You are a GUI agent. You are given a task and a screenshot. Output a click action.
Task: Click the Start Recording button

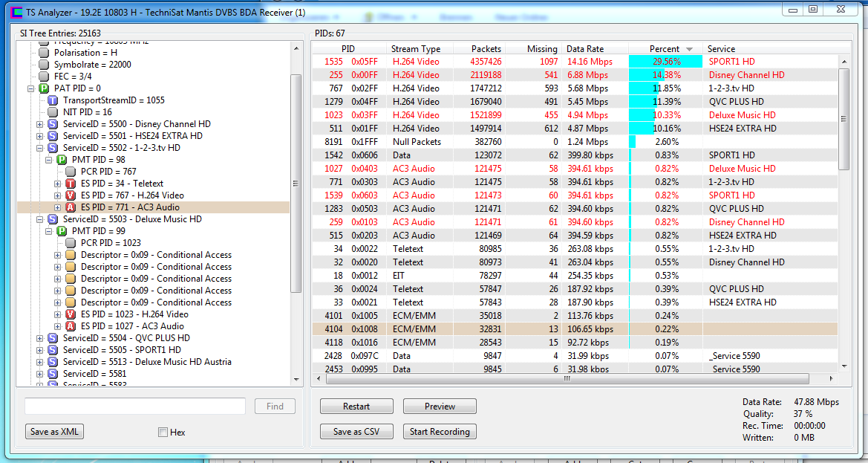click(440, 432)
